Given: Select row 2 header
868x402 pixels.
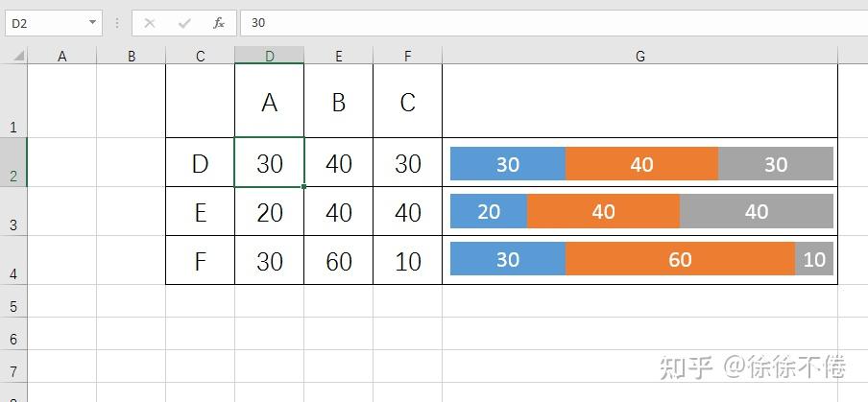Looking at the screenshot, I should (x=12, y=163).
